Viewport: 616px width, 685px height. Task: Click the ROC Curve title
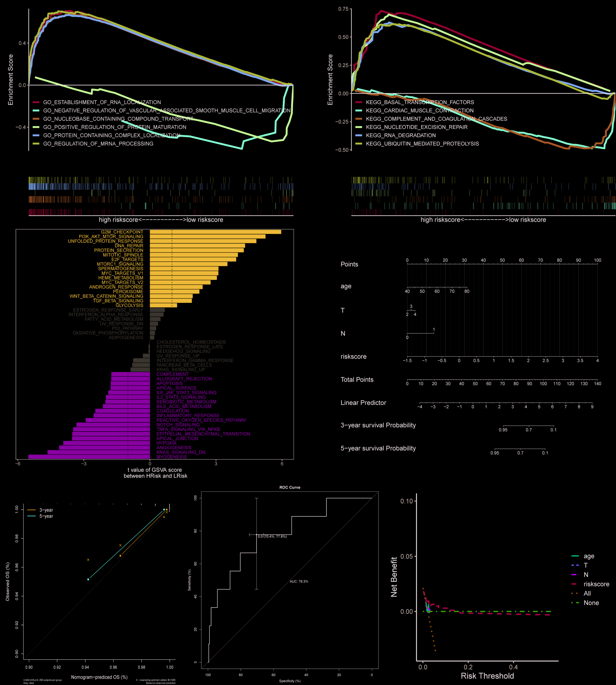pos(290,487)
